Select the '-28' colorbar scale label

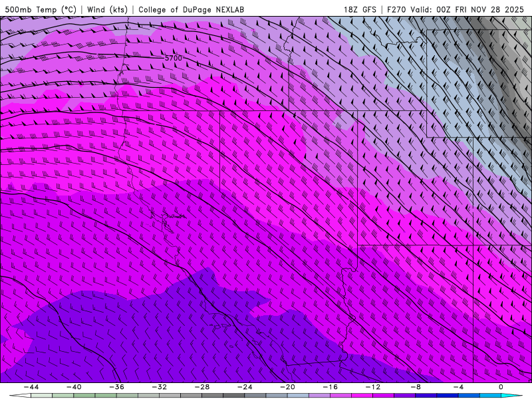click(x=202, y=387)
